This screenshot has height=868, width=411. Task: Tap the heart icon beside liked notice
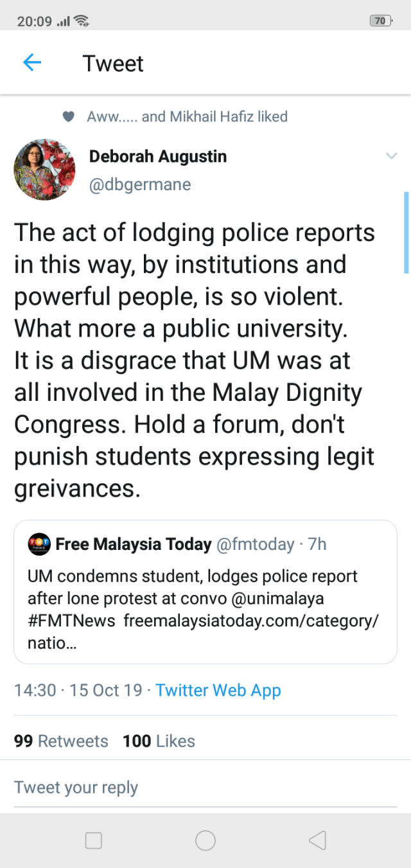click(68, 117)
